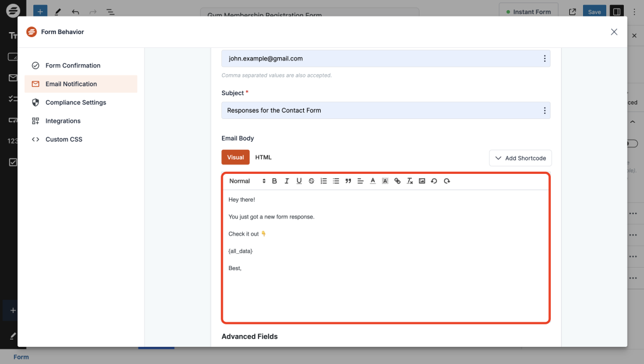This screenshot has height=364, width=644.
Task: Apply strikethrough formatting
Action: click(x=311, y=181)
